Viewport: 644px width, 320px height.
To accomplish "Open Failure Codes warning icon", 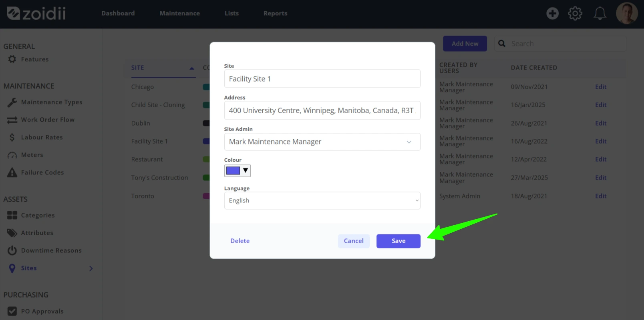I will (12, 172).
